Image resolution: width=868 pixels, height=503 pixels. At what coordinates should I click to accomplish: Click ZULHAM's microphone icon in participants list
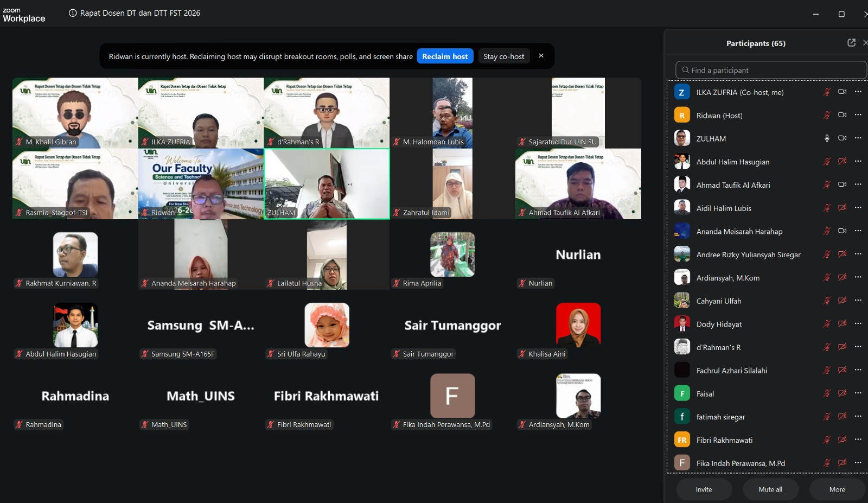[x=827, y=138]
